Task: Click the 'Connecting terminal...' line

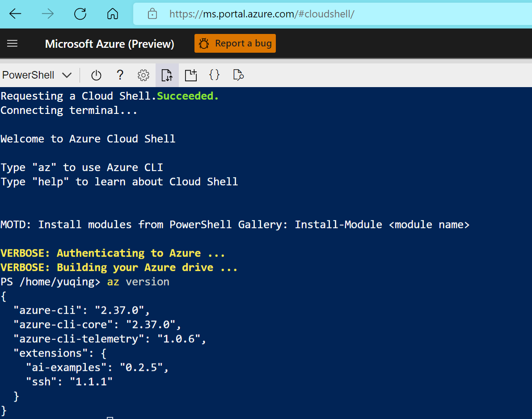Action: point(69,110)
